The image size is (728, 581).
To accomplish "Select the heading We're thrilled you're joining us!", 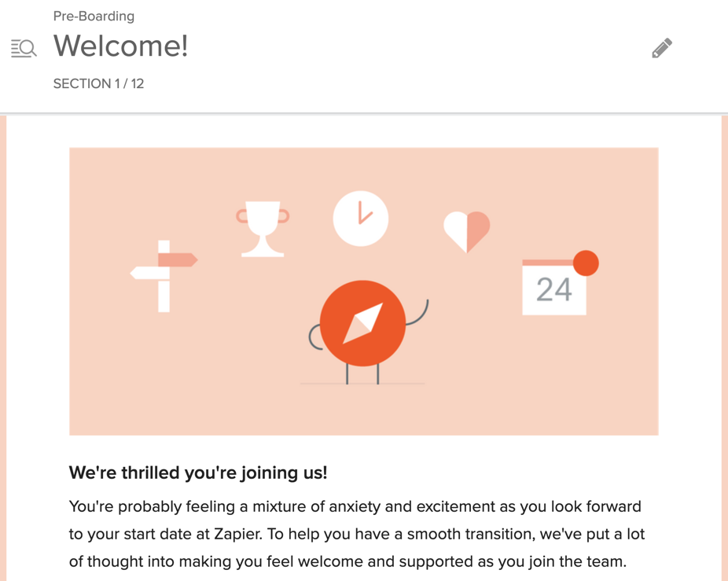I will click(x=198, y=473).
